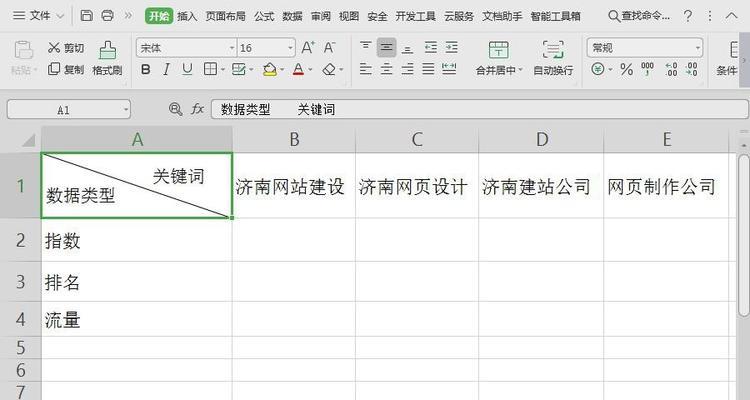Toggle bold formatting
Viewport: 750px width, 400px height.
point(146,70)
